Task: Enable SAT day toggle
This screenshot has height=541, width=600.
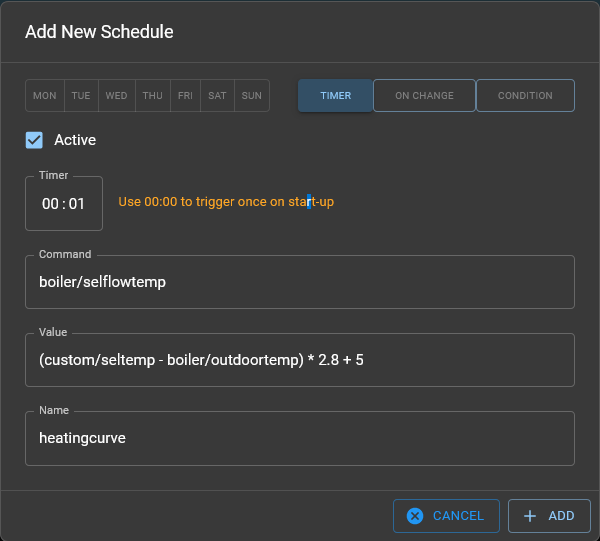Action: (216, 96)
